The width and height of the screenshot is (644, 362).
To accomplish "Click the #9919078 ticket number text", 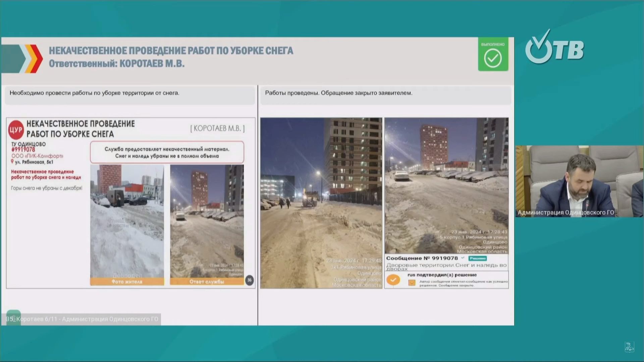I will 23,150.
